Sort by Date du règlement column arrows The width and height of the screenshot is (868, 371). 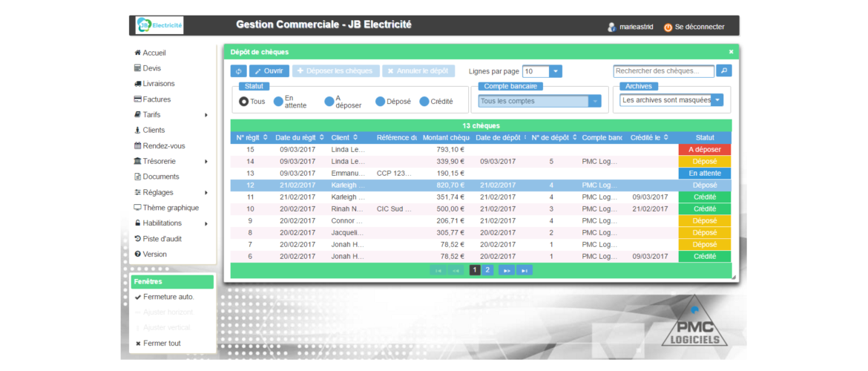point(321,137)
